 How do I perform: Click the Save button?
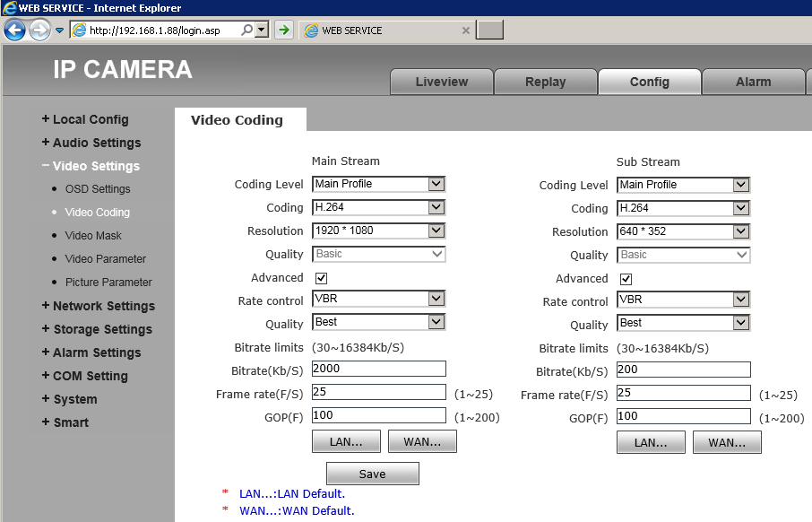coord(372,474)
